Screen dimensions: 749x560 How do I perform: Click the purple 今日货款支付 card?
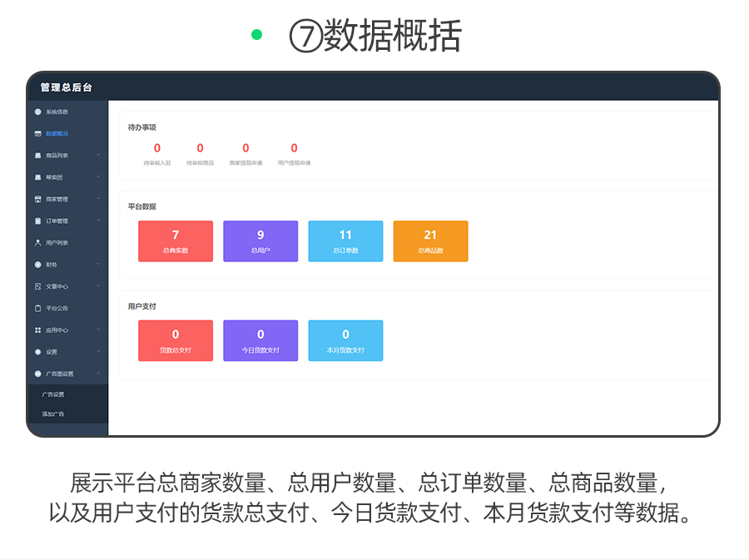[x=260, y=340]
